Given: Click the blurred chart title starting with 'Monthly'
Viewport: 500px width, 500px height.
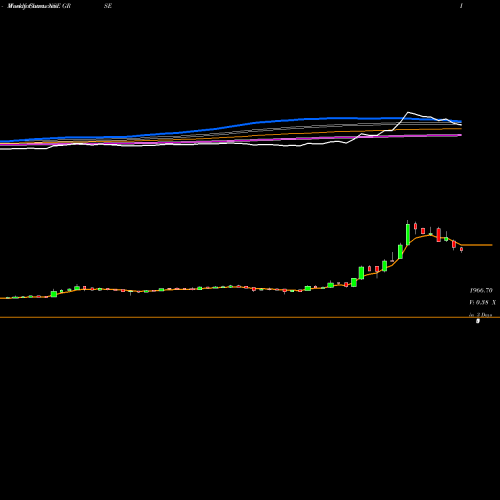Looking at the screenshot, I should (x=39, y=6).
